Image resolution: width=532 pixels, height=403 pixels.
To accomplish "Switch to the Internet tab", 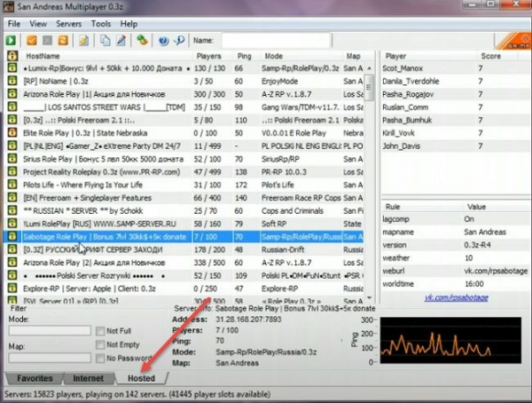I will click(88, 378).
